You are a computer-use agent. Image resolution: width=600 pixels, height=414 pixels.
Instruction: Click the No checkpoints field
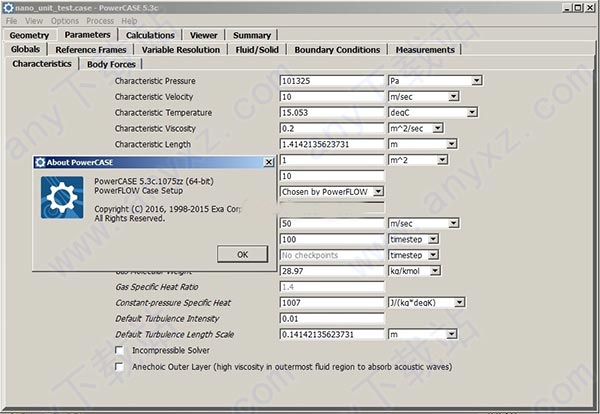(x=332, y=255)
